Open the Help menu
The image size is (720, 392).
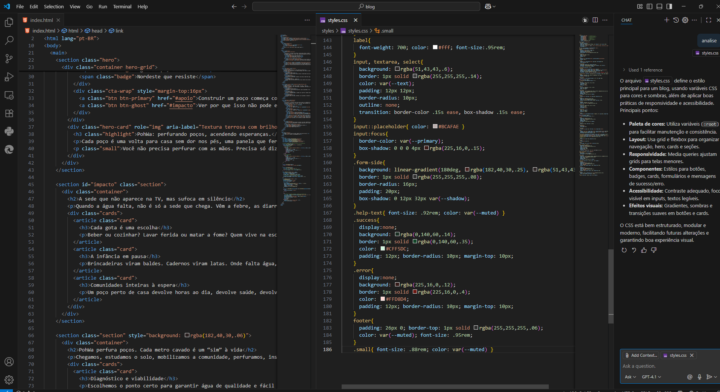tap(143, 6)
